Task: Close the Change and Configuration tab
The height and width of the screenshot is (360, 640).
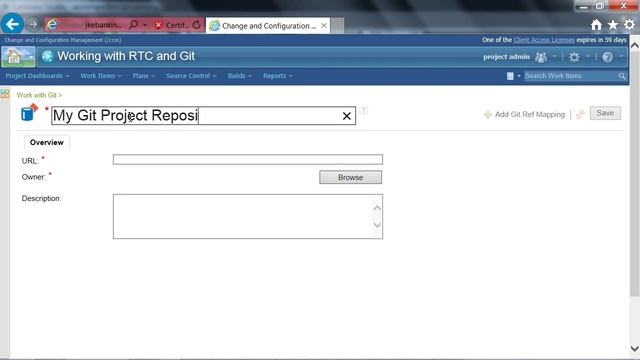Action: point(324,25)
